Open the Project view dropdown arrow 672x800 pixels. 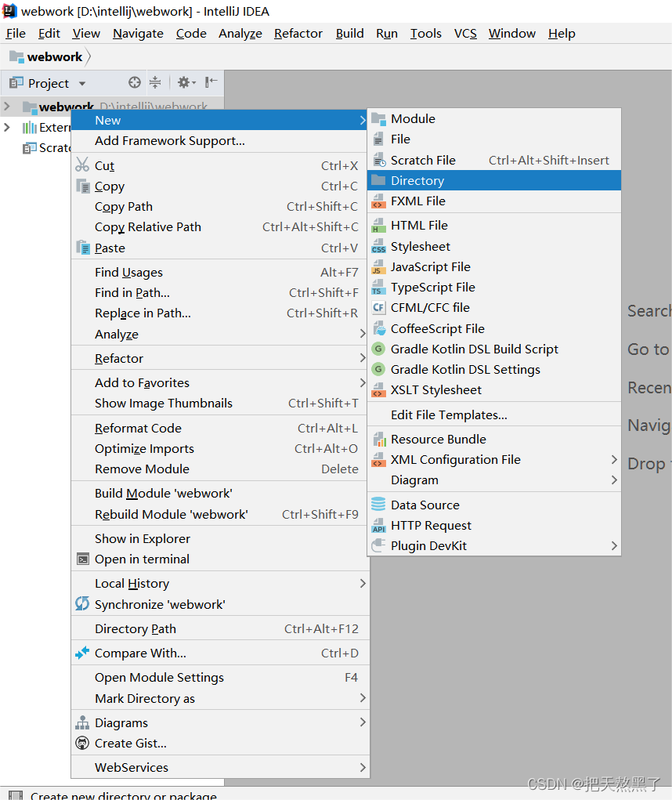[82, 83]
